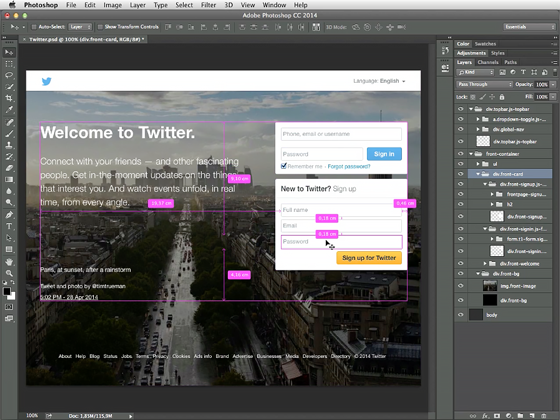Collapse the front-container group
Screen dimensions: 560x420
tap(471, 154)
